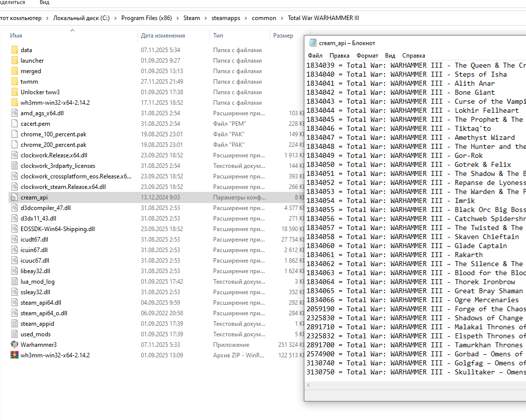Click the chrome_100_percent.pak file icon
This screenshot has height=420, width=526.
point(15,134)
